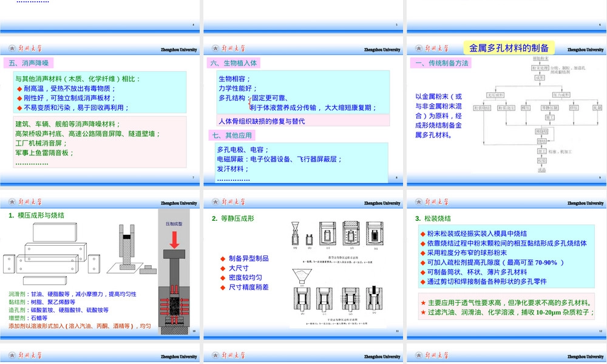The width and height of the screenshot is (607, 364).
Task: Click the line "发汗材料；"
Action: [x=233, y=169]
